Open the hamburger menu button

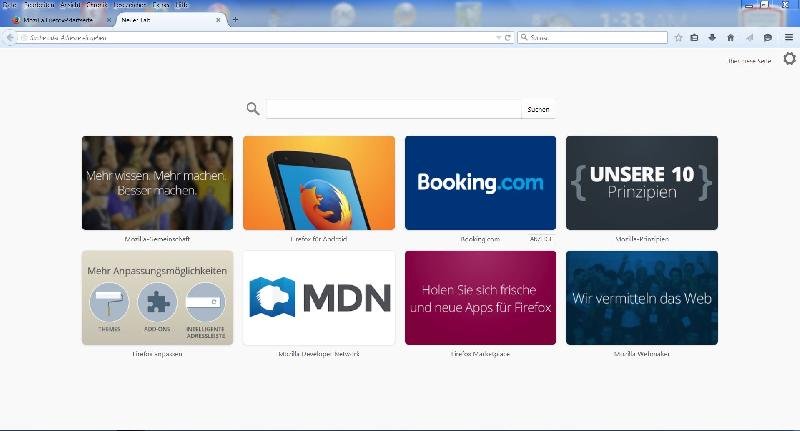point(789,37)
